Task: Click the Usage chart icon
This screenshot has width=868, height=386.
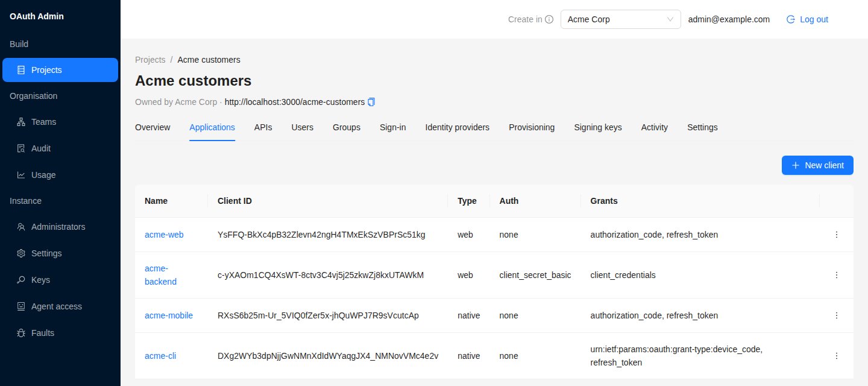Action: click(21, 175)
